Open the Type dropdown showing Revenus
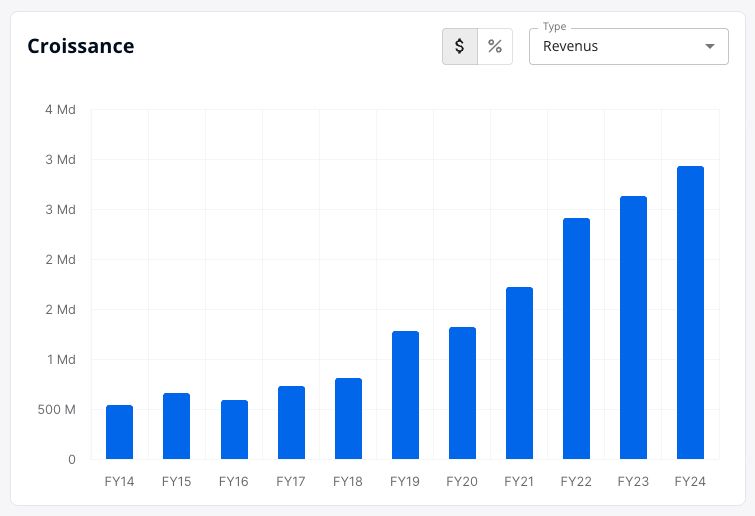This screenshot has height=516, width=755. click(628, 46)
